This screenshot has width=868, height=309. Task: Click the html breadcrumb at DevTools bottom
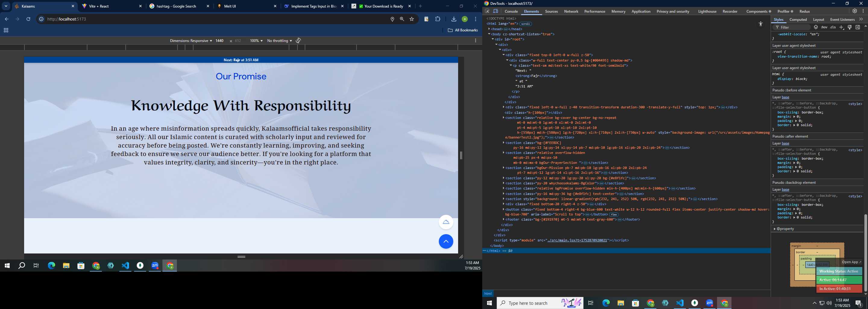point(488,294)
